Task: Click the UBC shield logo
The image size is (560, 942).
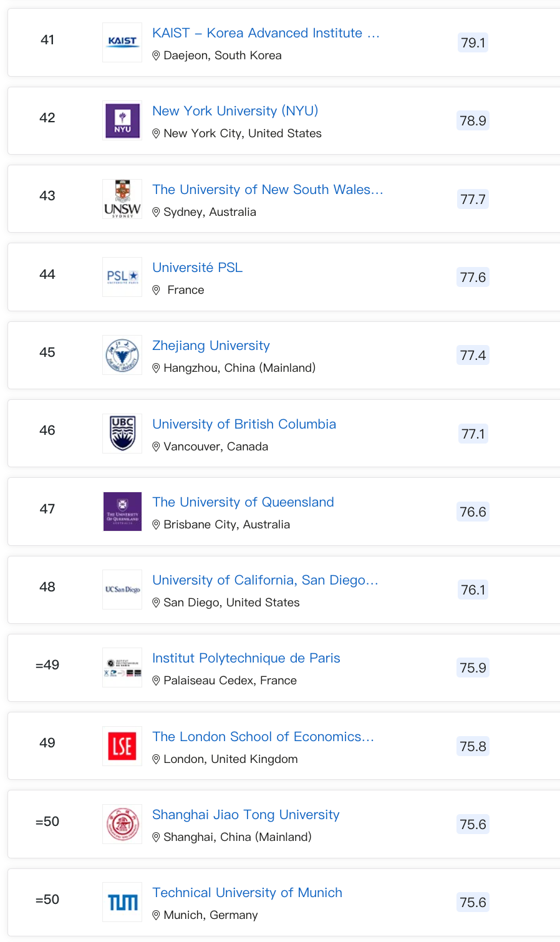Action: (x=122, y=434)
